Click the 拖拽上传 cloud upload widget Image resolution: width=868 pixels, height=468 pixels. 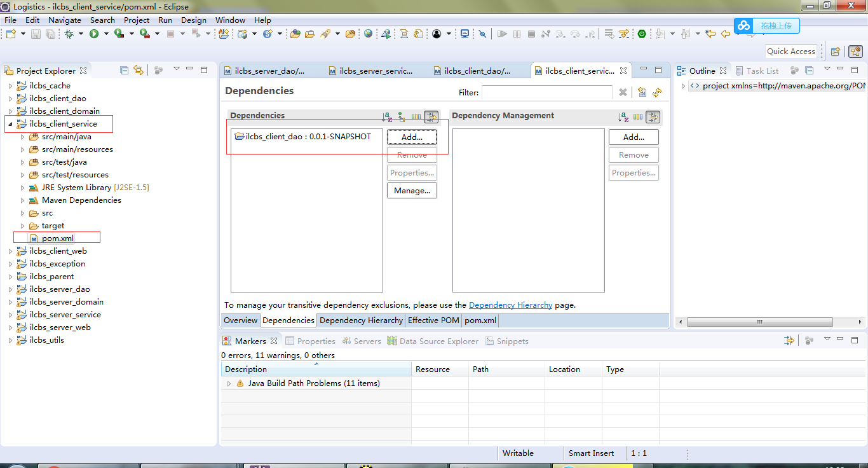pos(767,25)
